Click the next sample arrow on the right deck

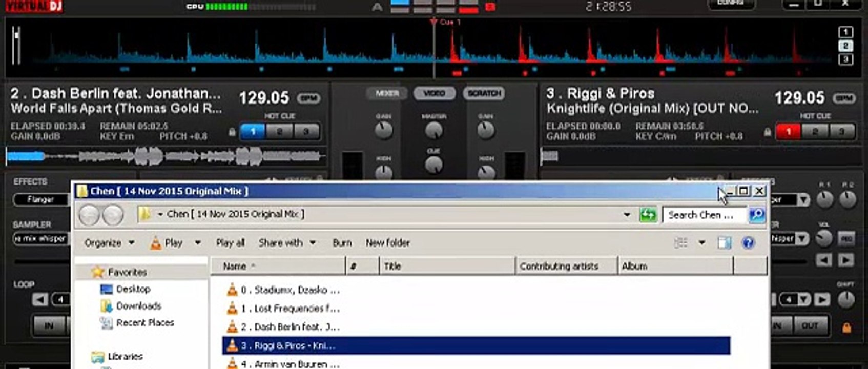click(846, 260)
